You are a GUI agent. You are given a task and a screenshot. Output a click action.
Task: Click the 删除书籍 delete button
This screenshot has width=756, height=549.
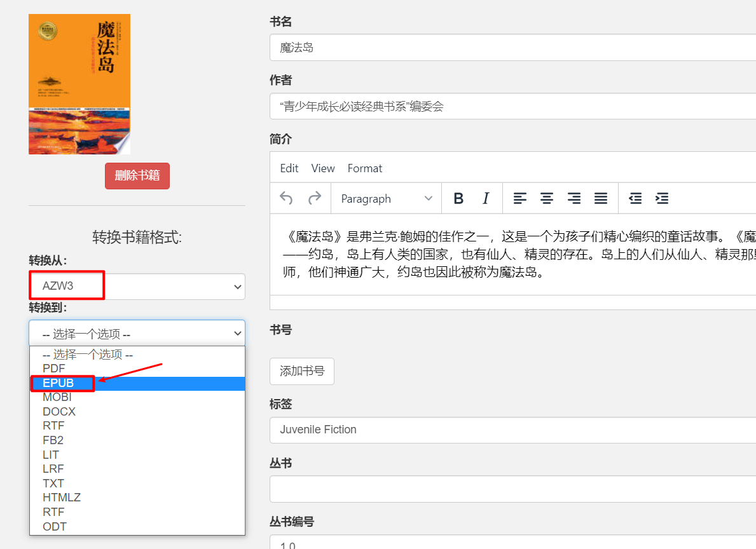coord(137,176)
